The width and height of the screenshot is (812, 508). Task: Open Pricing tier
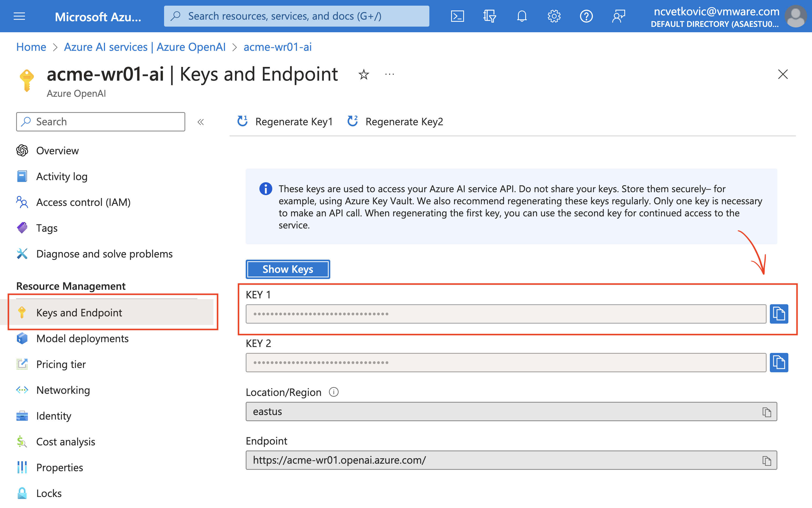tap(61, 364)
